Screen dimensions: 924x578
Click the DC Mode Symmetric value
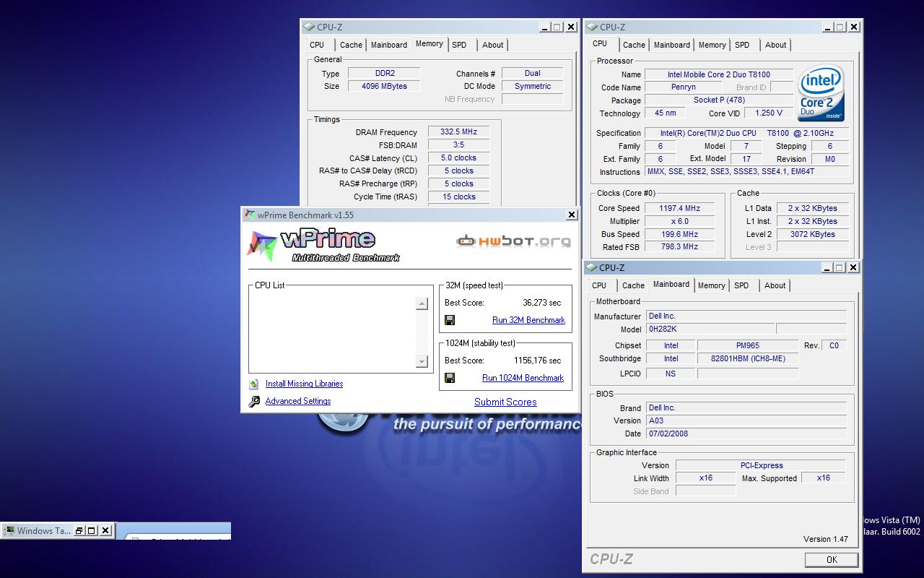pyautogui.click(x=533, y=86)
